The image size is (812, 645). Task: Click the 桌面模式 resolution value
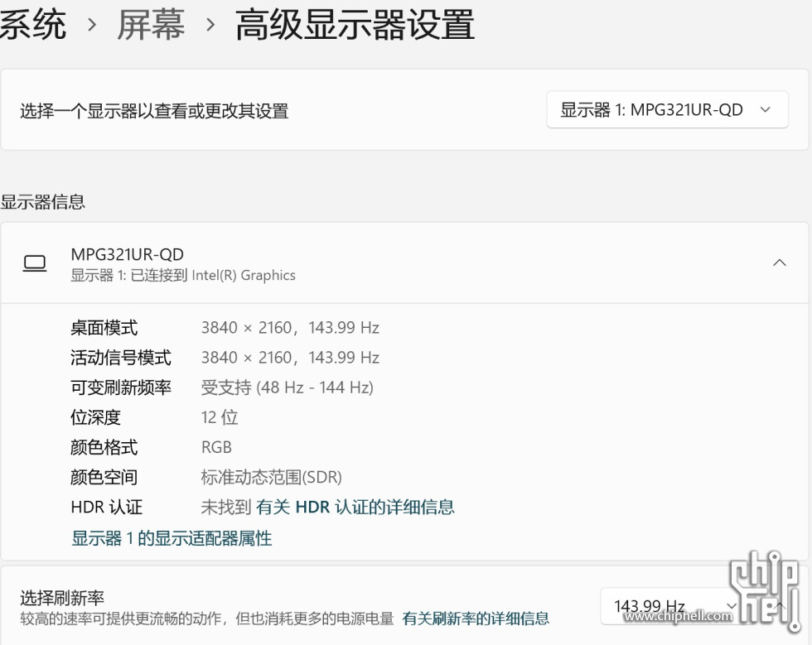click(x=290, y=328)
